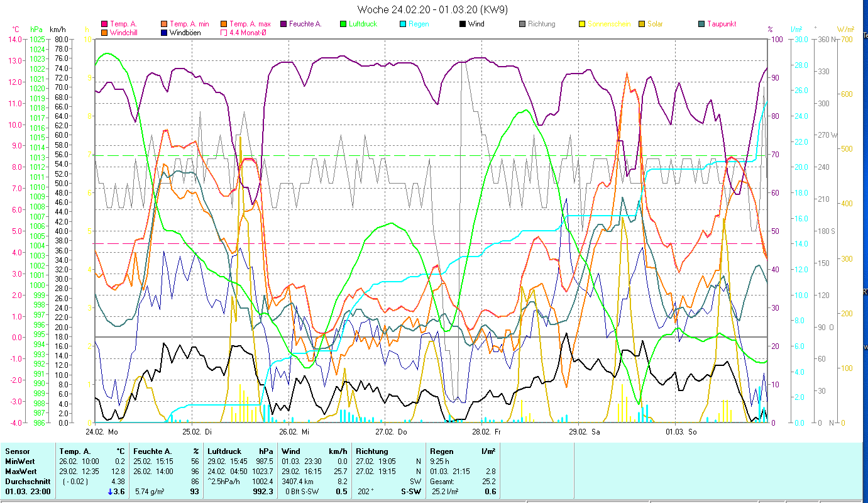
Task: Click the dark blue Windböen legend swatch
Action: click(164, 33)
